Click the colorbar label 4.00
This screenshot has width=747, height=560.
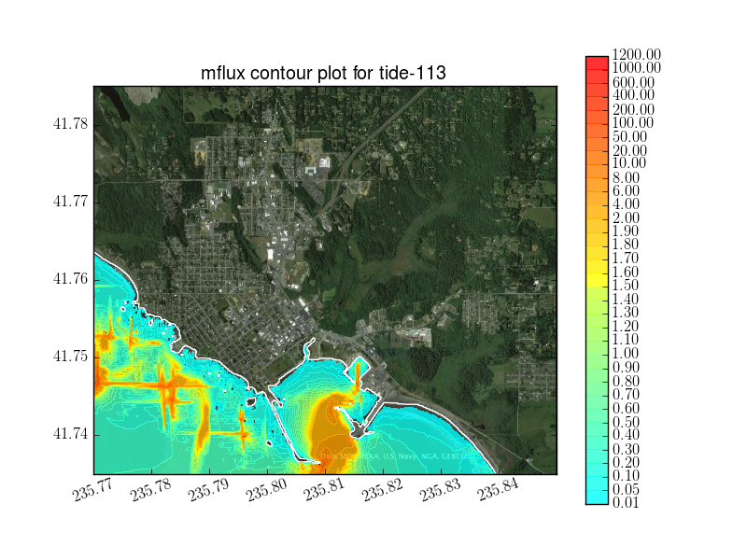pyautogui.click(x=626, y=204)
